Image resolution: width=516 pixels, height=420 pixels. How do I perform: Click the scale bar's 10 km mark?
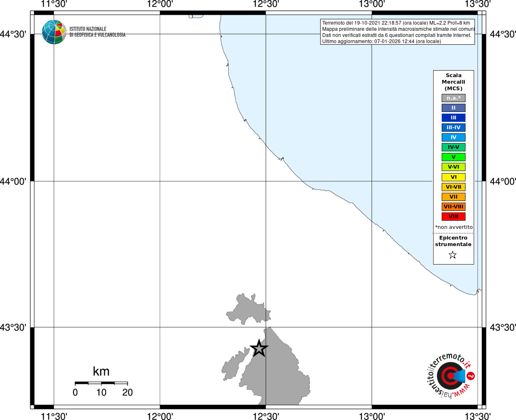(101, 393)
